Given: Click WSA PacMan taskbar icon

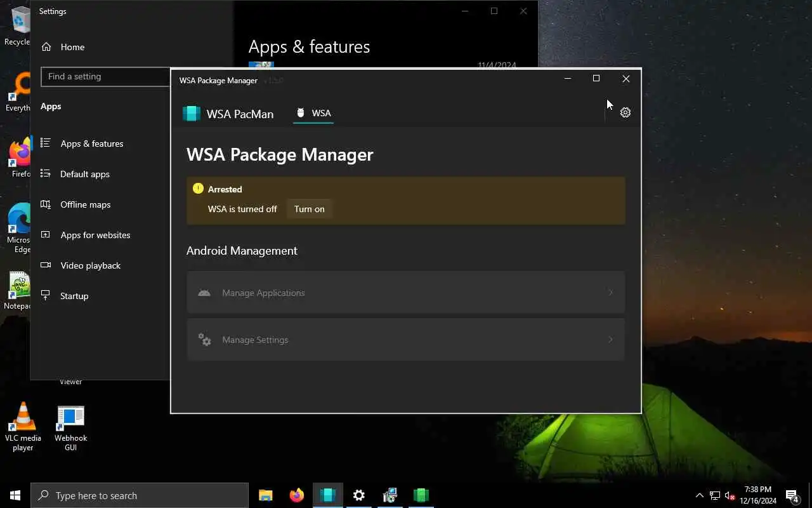Looking at the screenshot, I should [x=328, y=495].
